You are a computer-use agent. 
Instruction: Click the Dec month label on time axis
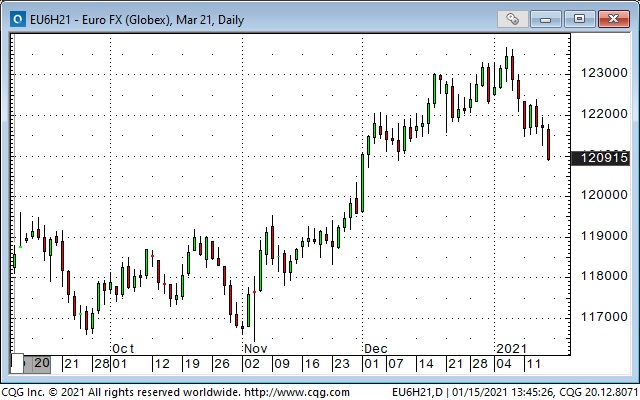[376, 349]
